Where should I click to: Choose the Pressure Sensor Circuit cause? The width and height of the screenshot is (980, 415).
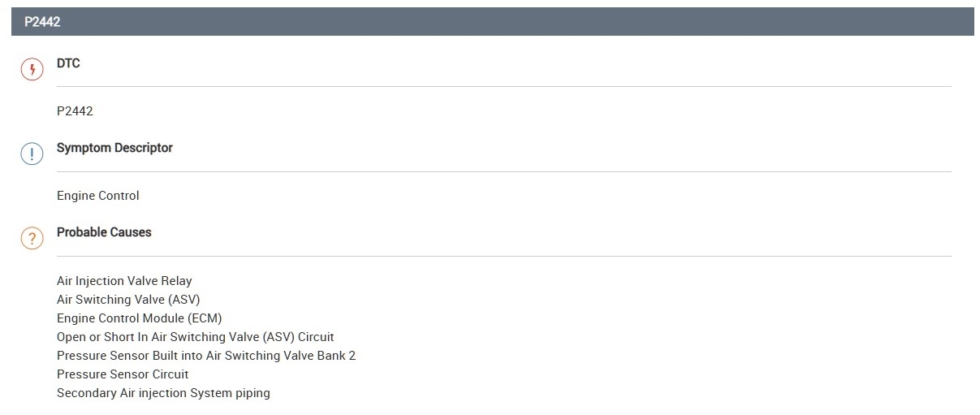(x=123, y=374)
